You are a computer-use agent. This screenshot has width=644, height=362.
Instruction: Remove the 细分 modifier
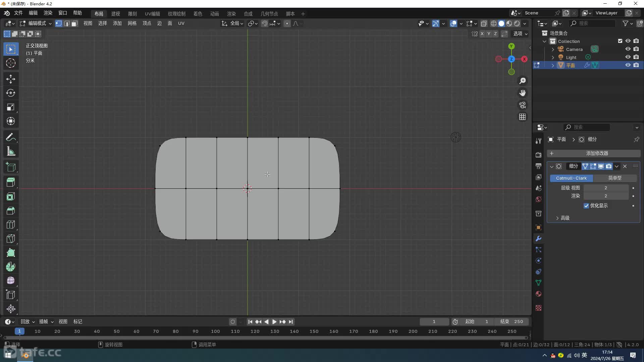(x=625, y=166)
